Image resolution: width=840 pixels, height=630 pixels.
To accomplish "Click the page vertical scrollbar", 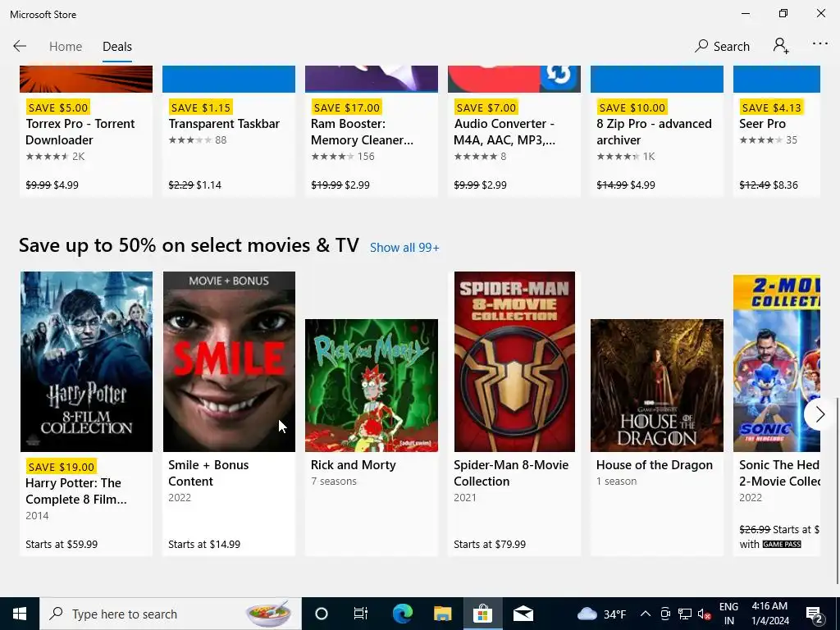I will [x=837, y=491].
